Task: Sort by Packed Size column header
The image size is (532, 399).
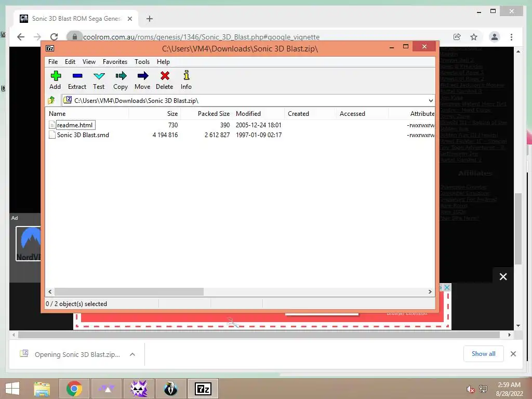Action: tap(207, 114)
